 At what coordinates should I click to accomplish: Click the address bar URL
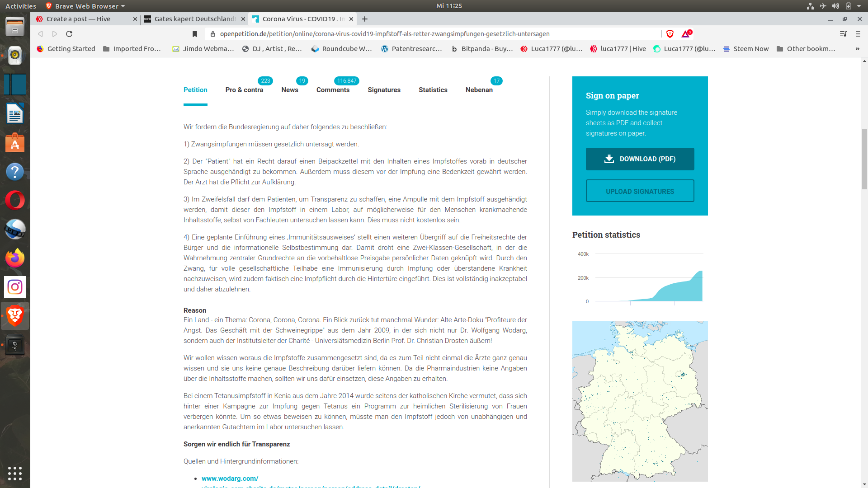pos(384,34)
